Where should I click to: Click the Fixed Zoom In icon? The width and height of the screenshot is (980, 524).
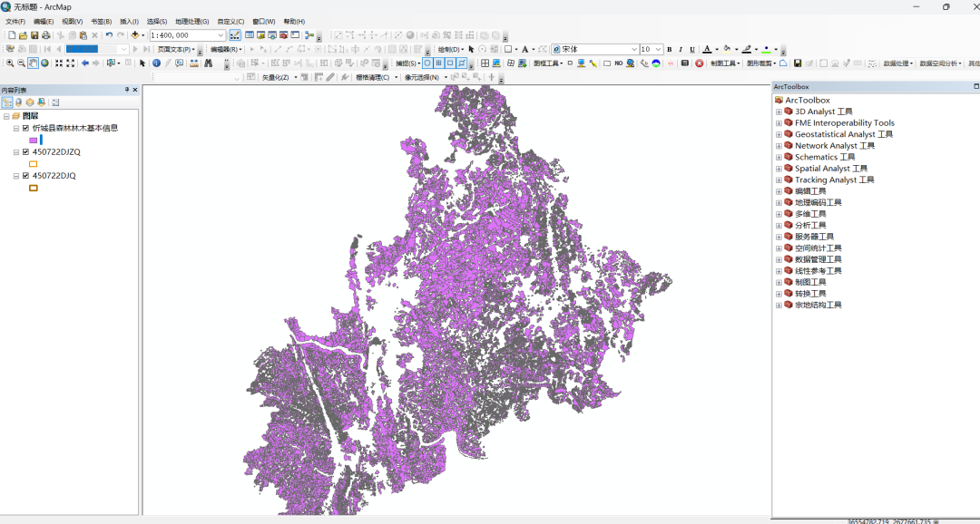pyautogui.click(x=59, y=63)
